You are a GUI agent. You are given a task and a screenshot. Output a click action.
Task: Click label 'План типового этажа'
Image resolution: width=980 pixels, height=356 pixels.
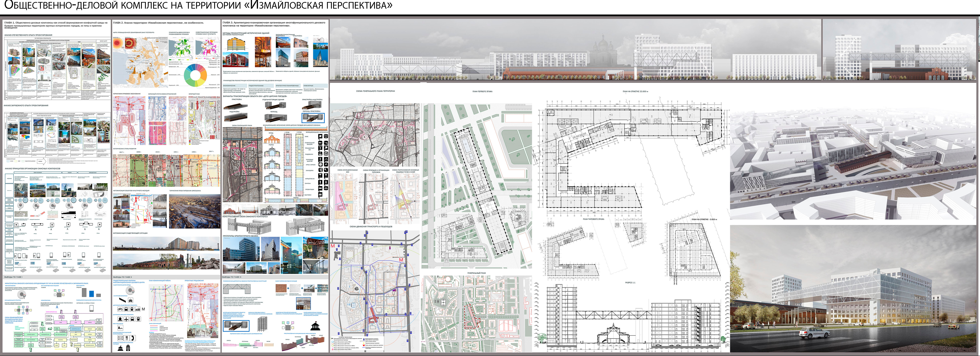[593, 219]
